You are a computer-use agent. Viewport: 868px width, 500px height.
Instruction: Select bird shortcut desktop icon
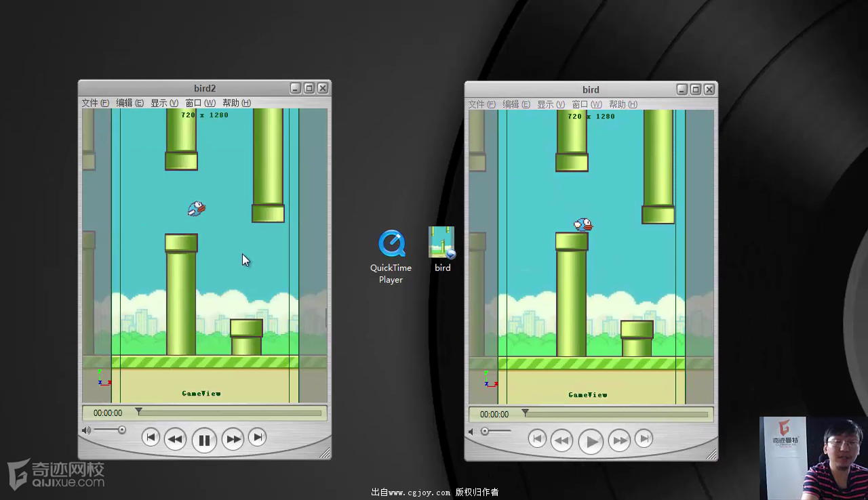[442, 249]
